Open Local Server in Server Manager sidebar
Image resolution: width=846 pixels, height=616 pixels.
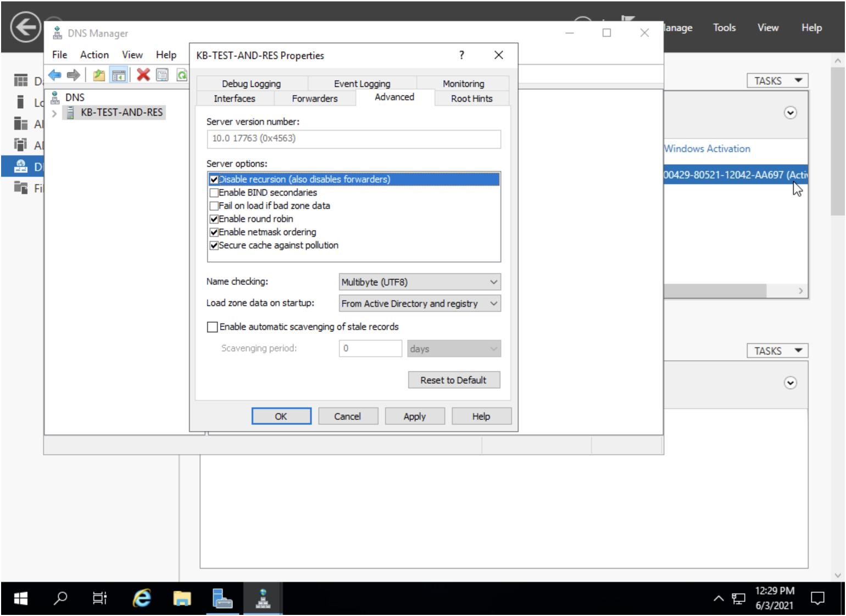click(x=21, y=102)
